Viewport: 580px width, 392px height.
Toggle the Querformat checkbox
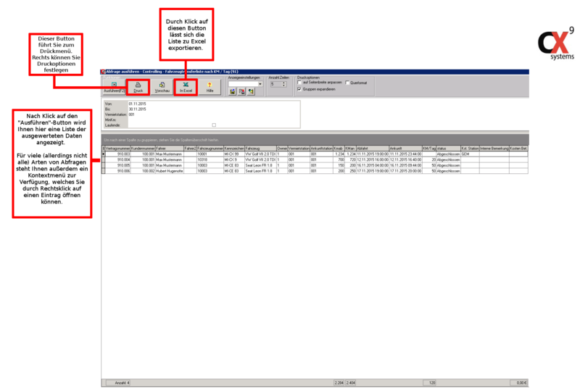pos(347,83)
